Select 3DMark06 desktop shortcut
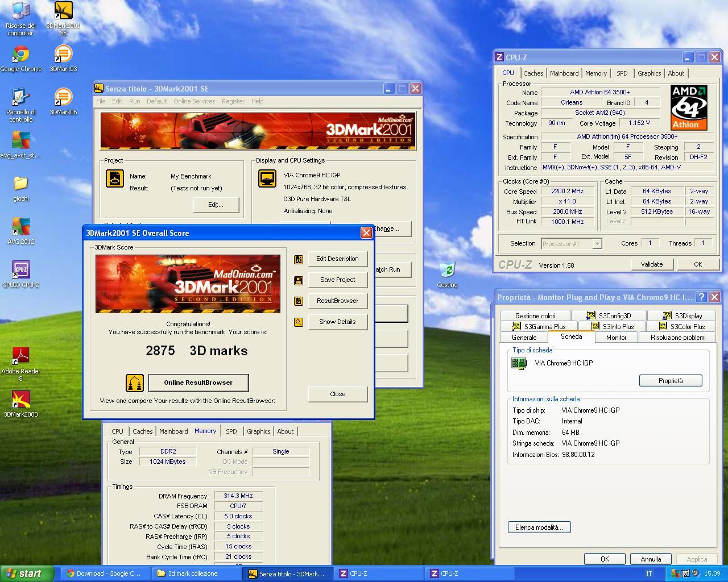Screen dimensions: 728x582 point(63,102)
